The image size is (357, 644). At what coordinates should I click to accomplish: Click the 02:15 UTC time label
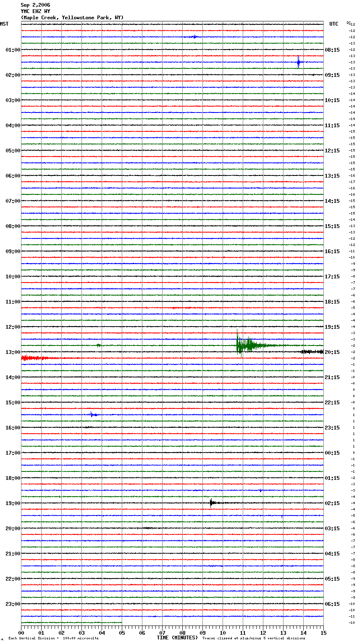point(332,503)
